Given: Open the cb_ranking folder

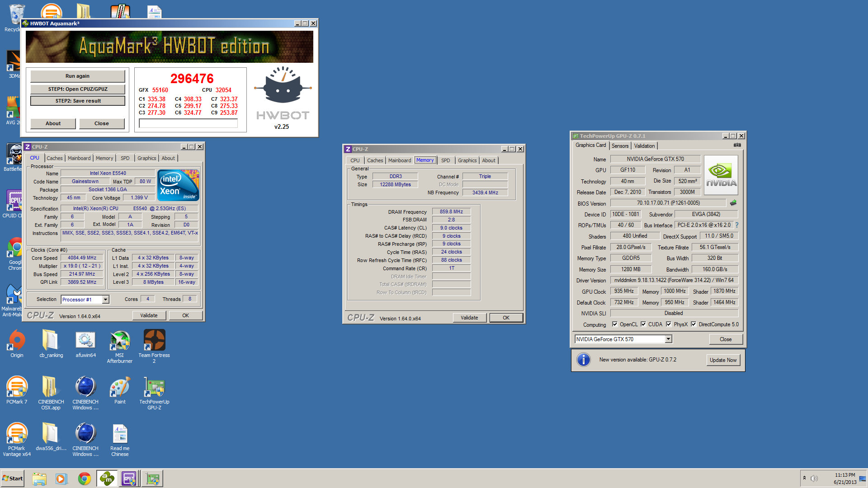Looking at the screenshot, I should pos(51,344).
